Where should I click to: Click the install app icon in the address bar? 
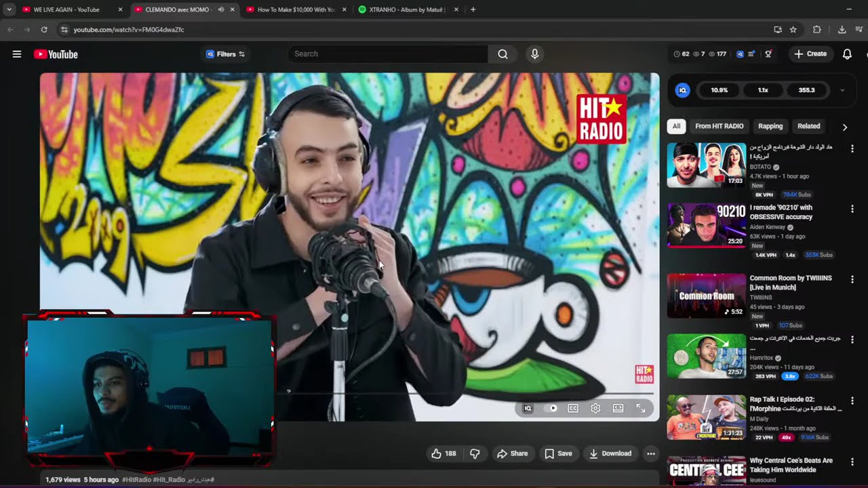pyautogui.click(x=778, y=30)
